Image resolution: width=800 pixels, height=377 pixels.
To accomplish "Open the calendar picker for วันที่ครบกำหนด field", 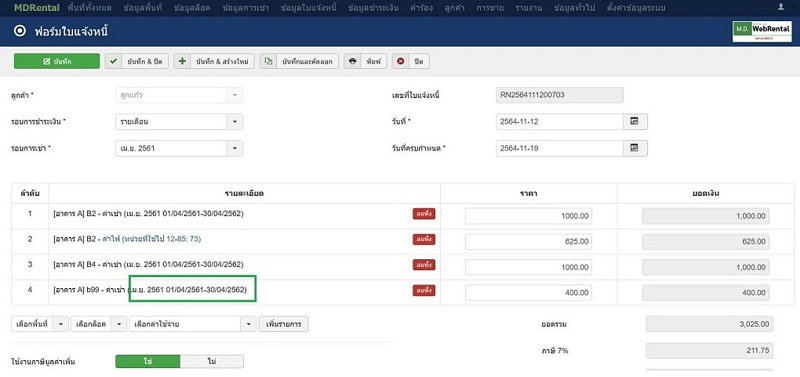I will pos(635,148).
